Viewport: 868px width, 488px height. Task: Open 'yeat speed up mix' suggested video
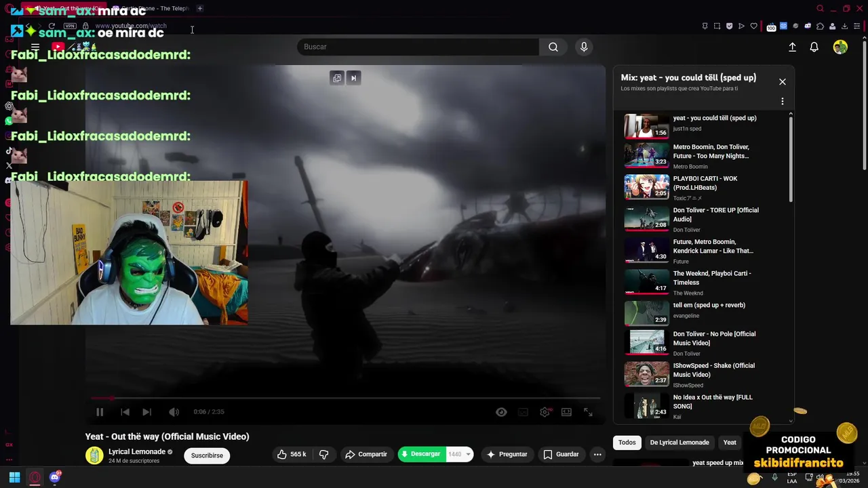pyautogui.click(x=717, y=463)
